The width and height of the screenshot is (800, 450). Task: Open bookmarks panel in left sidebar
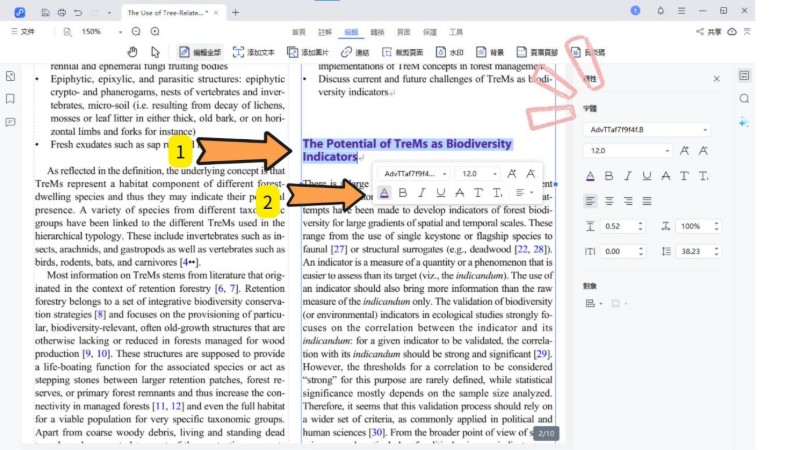pyautogui.click(x=10, y=99)
